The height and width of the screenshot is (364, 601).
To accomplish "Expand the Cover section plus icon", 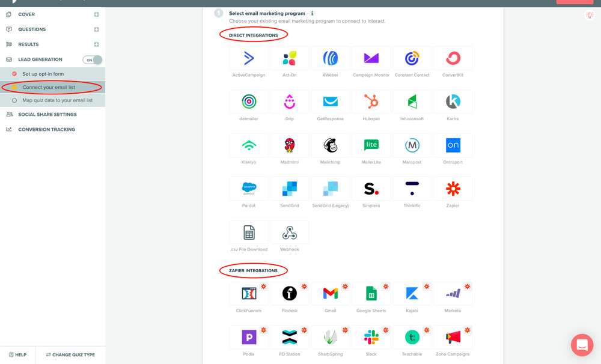I will 97,14.
